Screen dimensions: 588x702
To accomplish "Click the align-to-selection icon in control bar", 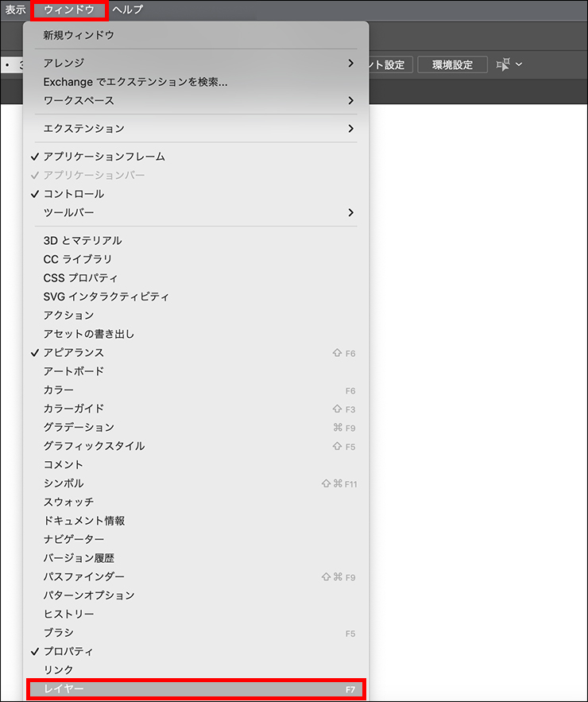I will 502,64.
